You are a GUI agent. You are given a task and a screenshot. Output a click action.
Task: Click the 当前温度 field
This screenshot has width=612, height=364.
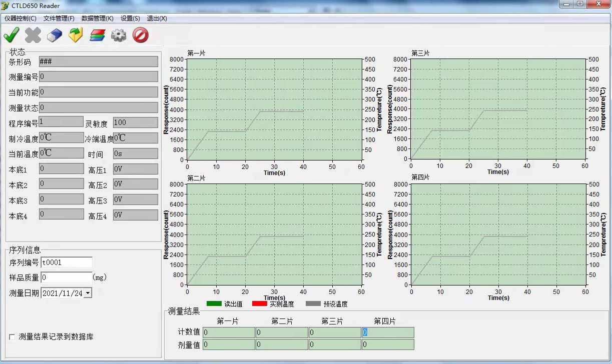[x=61, y=153]
